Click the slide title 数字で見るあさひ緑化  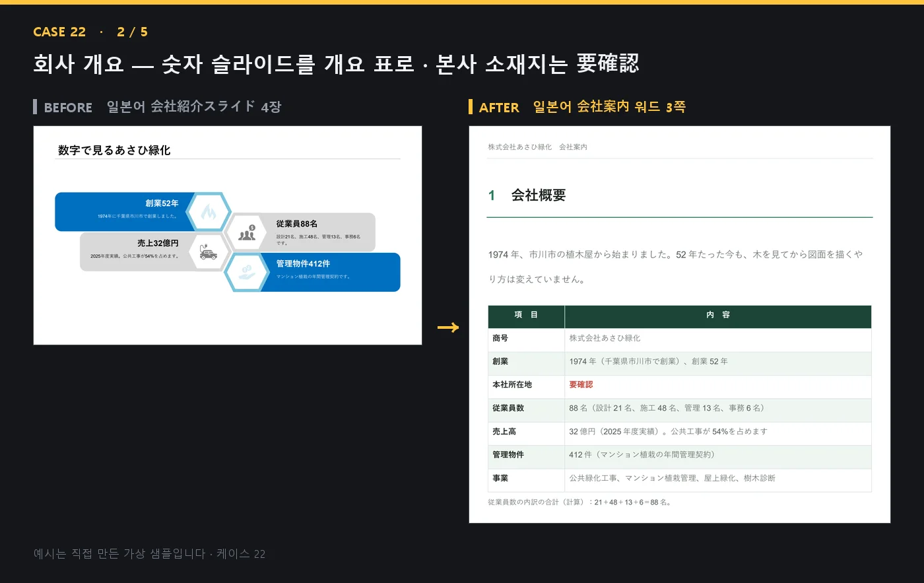pyautogui.click(x=114, y=151)
